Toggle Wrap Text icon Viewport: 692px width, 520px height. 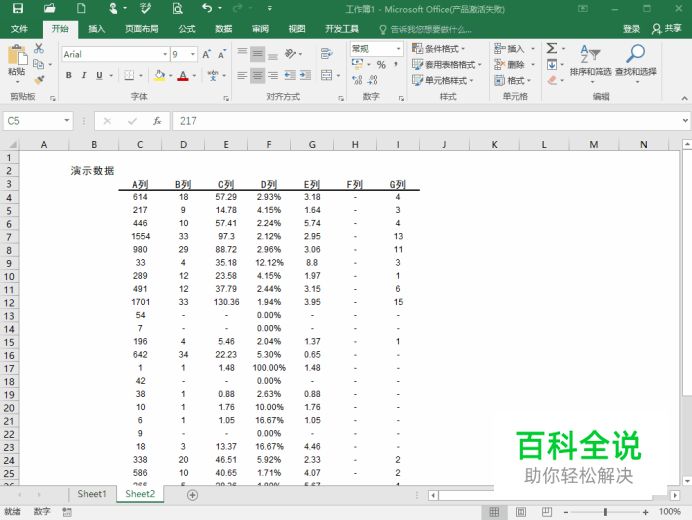327,54
